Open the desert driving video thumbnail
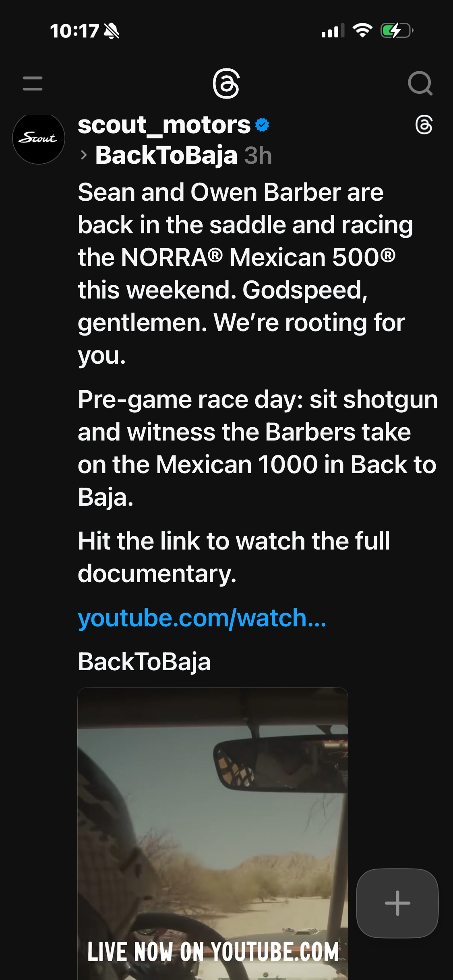Image resolution: width=453 pixels, height=980 pixels. click(x=213, y=834)
